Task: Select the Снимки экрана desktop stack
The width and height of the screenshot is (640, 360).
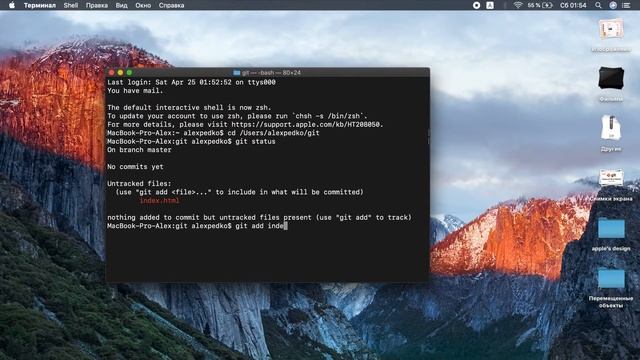Action: pyautogui.click(x=611, y=185)
